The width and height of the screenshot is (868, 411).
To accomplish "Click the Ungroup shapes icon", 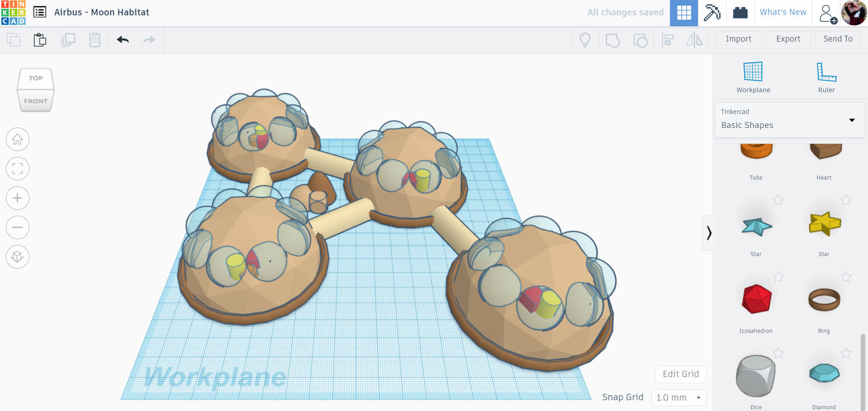I will pyautogui.click(x=640, y=40).
